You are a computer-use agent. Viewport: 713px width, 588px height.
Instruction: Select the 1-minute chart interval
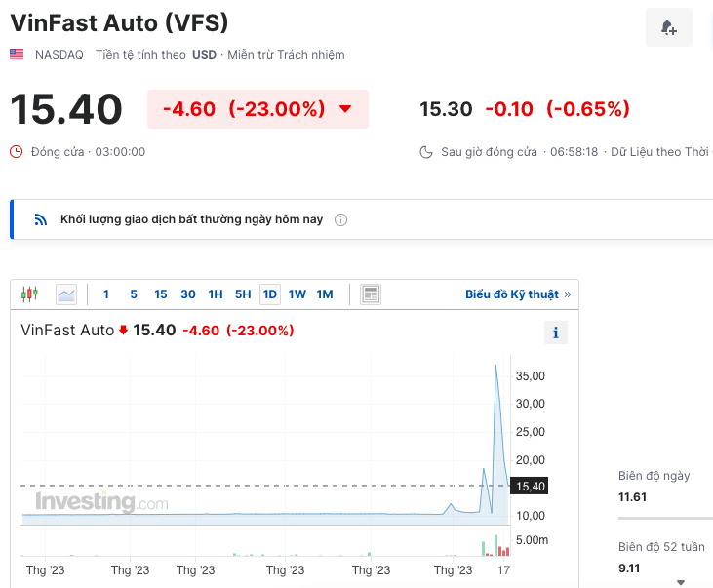coord(106,294)
